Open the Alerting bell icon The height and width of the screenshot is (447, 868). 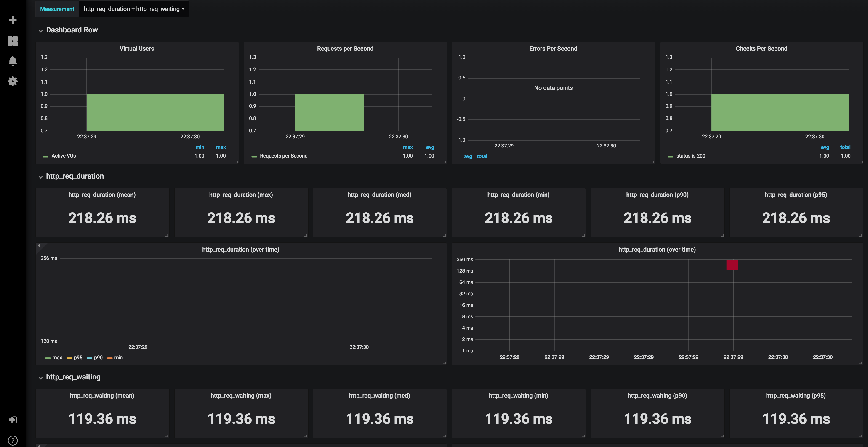click(13, 61)
